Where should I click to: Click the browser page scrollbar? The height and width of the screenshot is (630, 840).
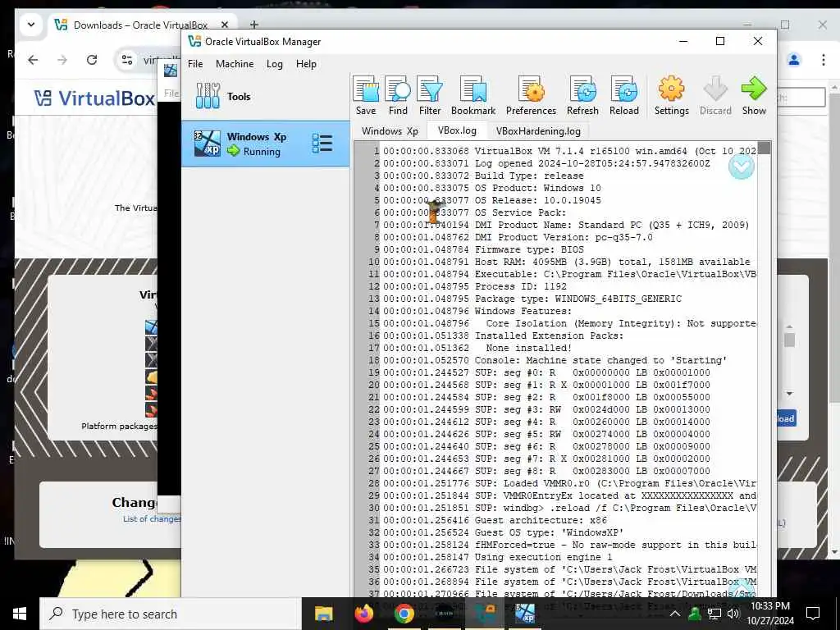pos(834,246)
